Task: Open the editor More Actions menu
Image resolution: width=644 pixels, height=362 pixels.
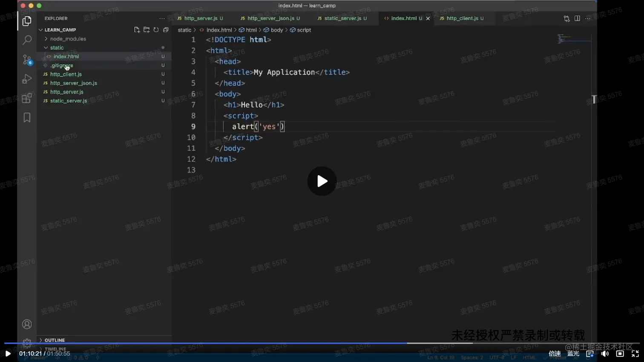Action: [x=588, y=19]
